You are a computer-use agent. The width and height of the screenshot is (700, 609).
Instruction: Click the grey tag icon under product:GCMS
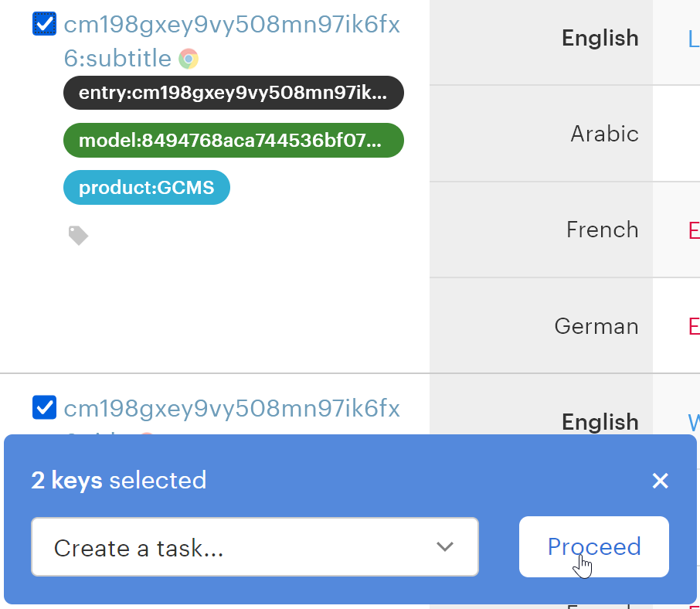coord(78,236)
